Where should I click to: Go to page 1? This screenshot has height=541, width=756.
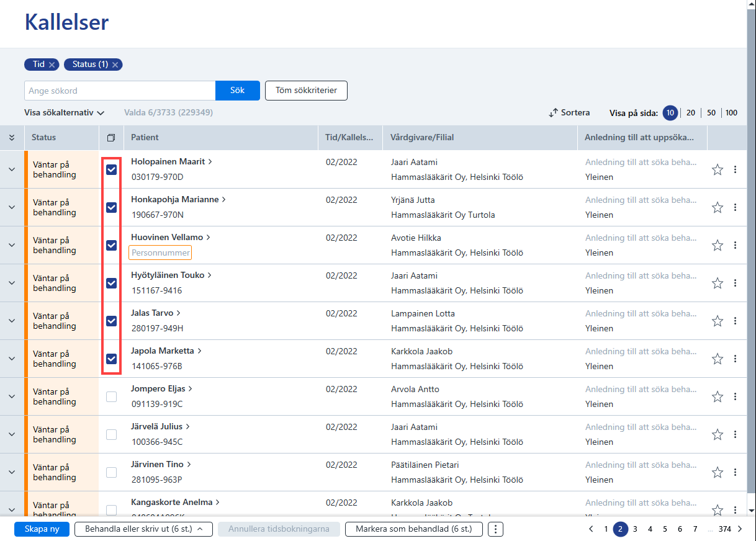[x=606, y=529]
